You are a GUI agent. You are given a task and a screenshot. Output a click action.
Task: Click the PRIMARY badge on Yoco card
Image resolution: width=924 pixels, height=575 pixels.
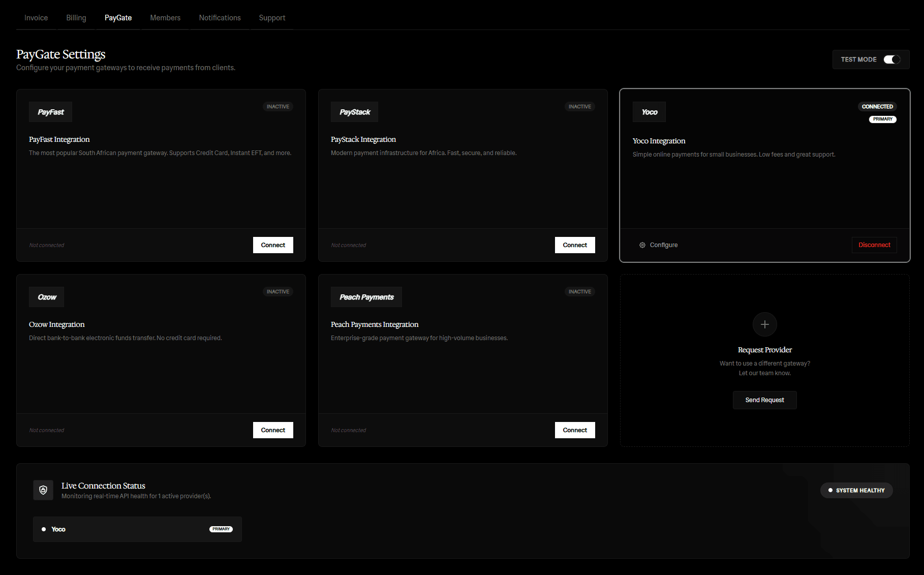pos(883,119)
